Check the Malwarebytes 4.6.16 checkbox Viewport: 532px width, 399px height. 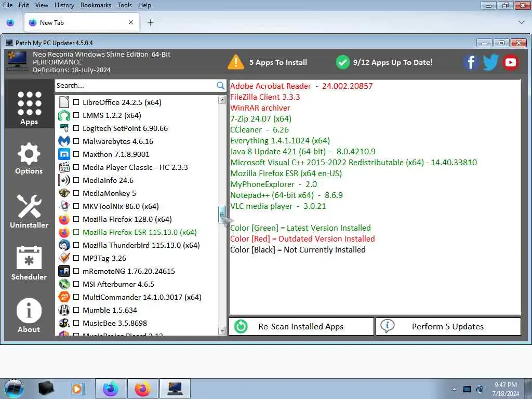pos(76,141)
